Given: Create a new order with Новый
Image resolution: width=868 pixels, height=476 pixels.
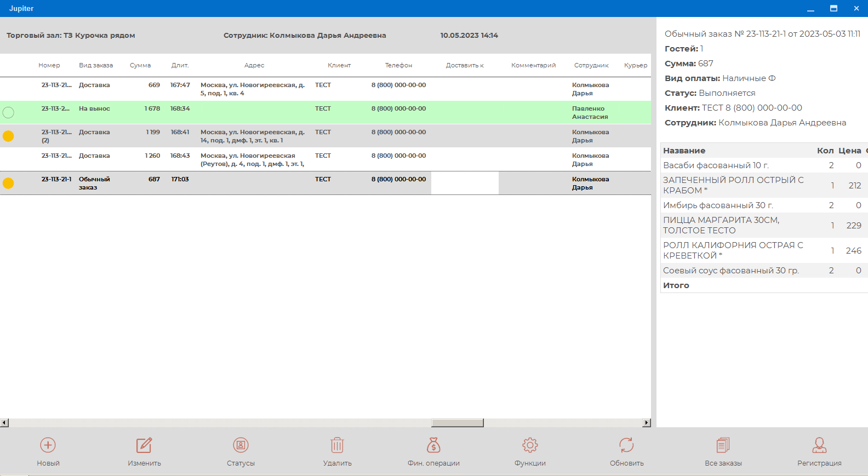Looking at the screenshot, I should [48, 452].
